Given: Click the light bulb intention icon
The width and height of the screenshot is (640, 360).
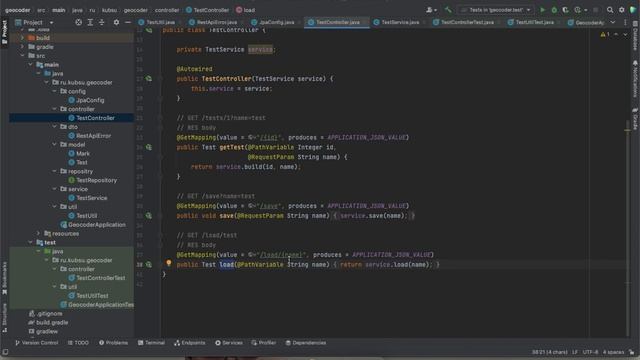Looking at the screenshot, I should click(x=169, y=263).
